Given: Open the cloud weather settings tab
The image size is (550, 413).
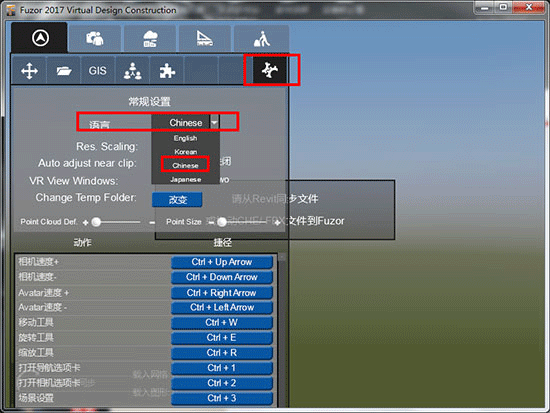Looking at the screenshot, I should (x=150, y=39).
